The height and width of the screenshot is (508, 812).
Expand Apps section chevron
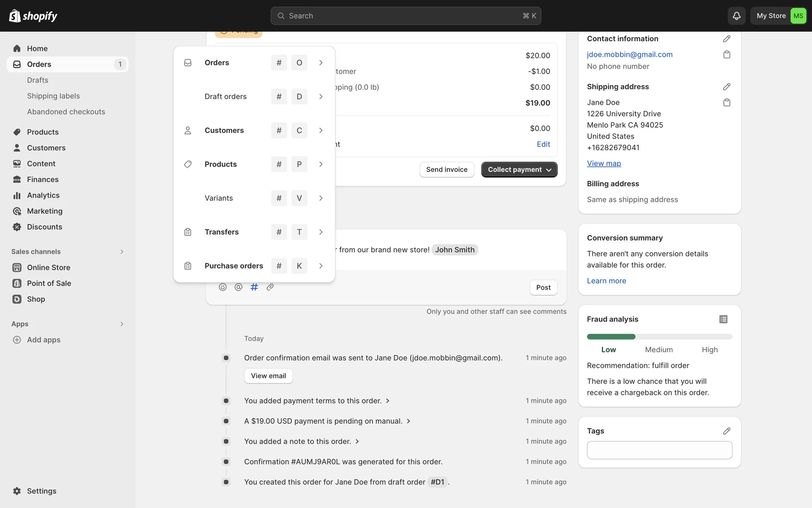coord(122,324)
